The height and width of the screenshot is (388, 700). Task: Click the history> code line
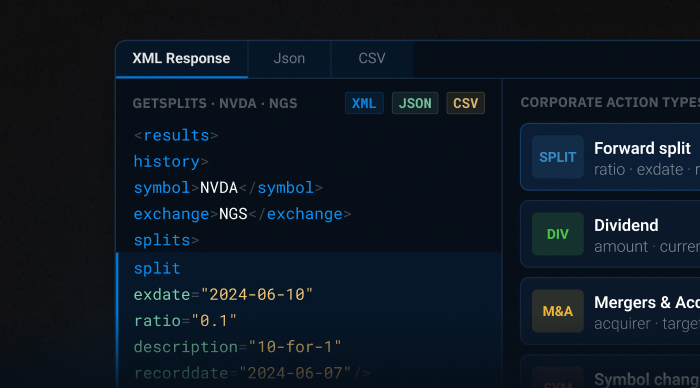tap(171, 162)
